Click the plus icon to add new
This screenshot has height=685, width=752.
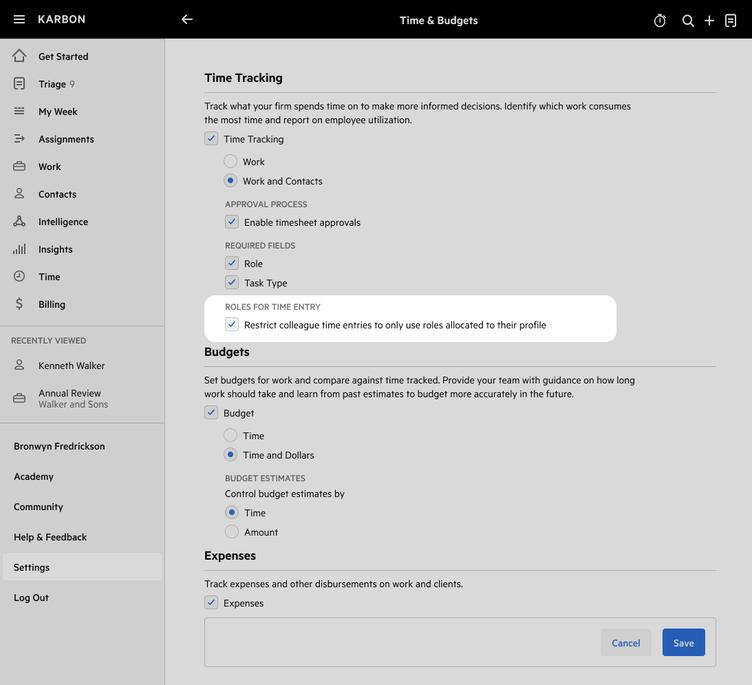[x=709, y=20]
